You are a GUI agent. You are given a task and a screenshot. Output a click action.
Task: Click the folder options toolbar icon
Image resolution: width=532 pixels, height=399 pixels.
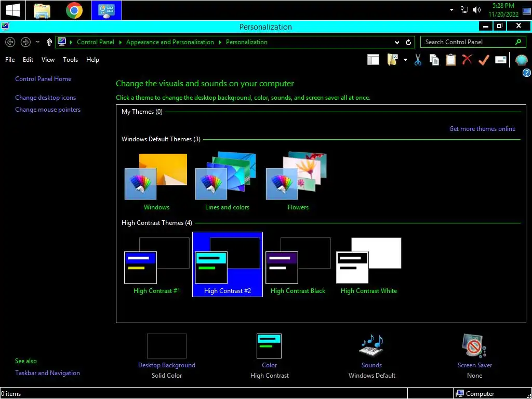(393, 60)
